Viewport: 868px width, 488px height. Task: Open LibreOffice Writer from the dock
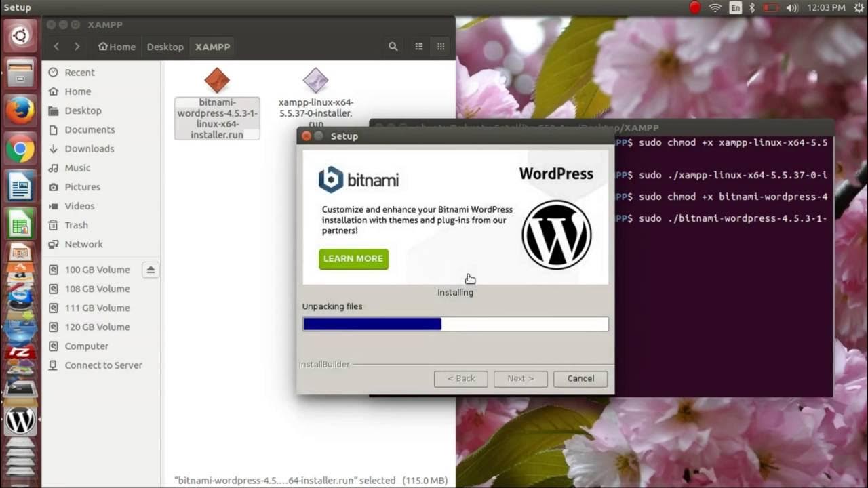[20, 186]
